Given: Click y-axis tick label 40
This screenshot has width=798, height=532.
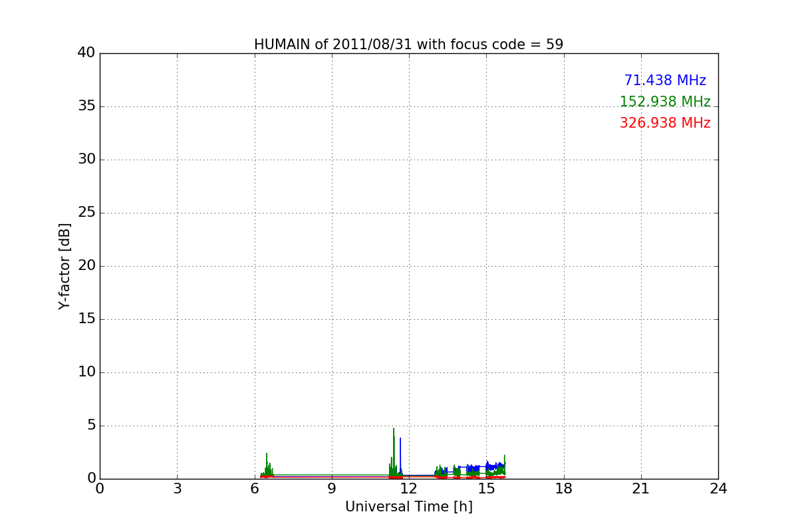Looking at the screenshot, I should coord(86,53).
